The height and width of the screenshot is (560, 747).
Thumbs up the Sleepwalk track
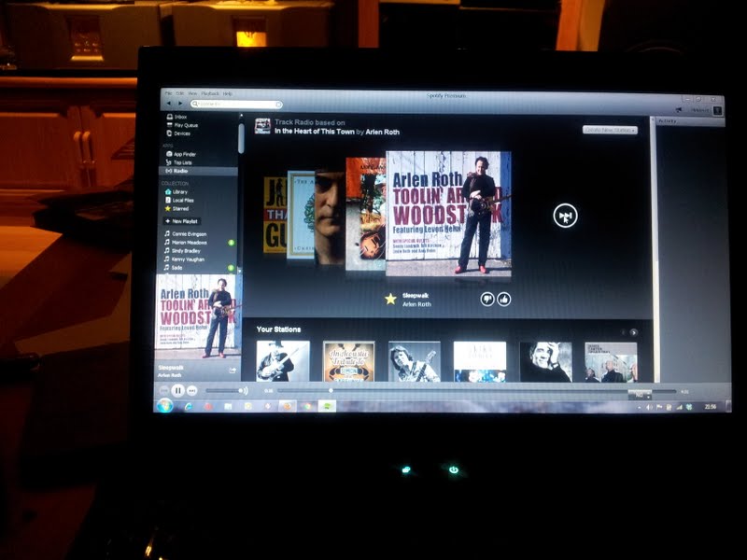tap(504, 299)
